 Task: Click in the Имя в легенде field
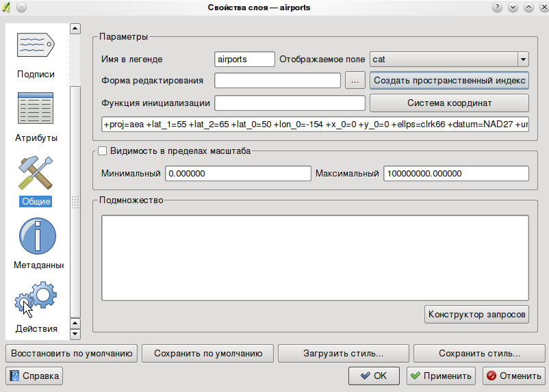click(x=244, y=60)
